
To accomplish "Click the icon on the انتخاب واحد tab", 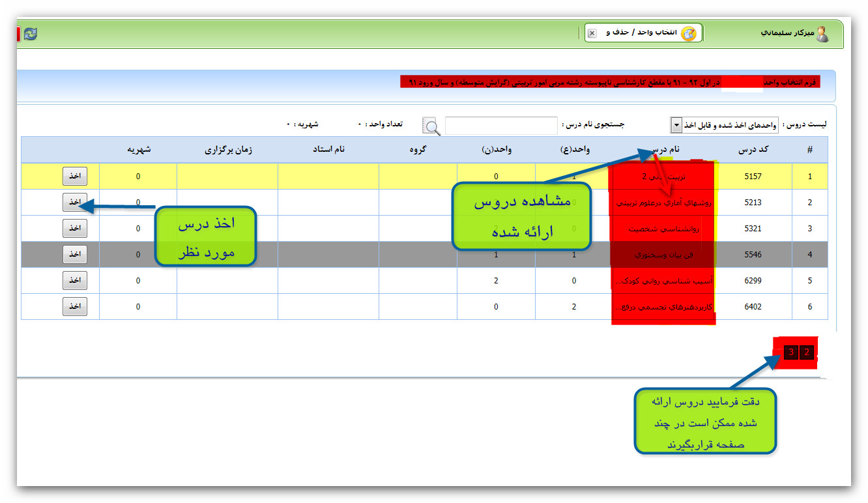I will (x=688, y=33).
